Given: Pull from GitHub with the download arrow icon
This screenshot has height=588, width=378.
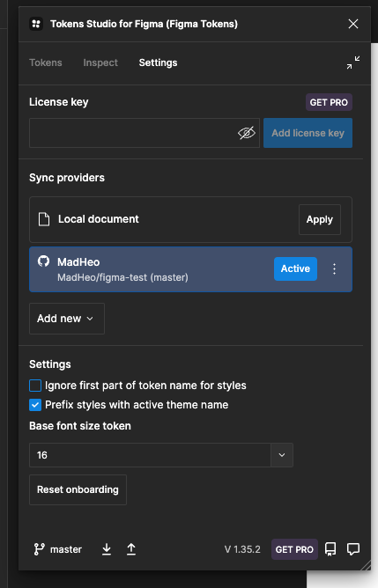Looking at the screenshot, I should (107, 549).
